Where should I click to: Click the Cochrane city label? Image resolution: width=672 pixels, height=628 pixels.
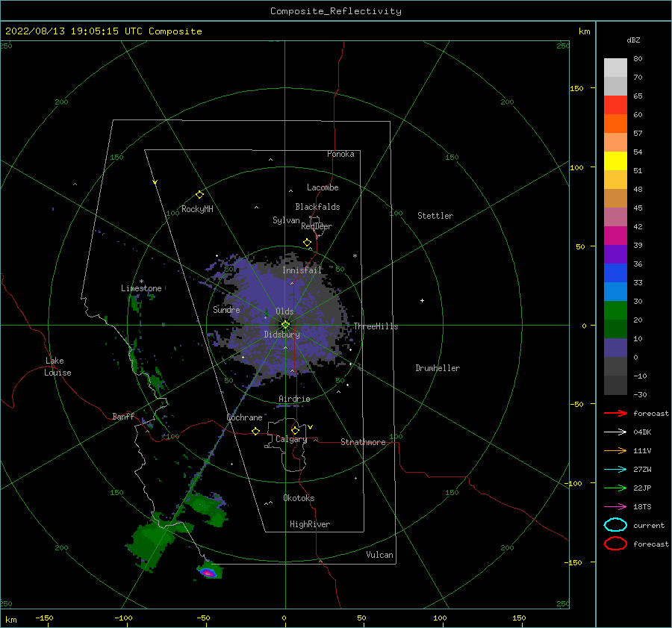244,417
